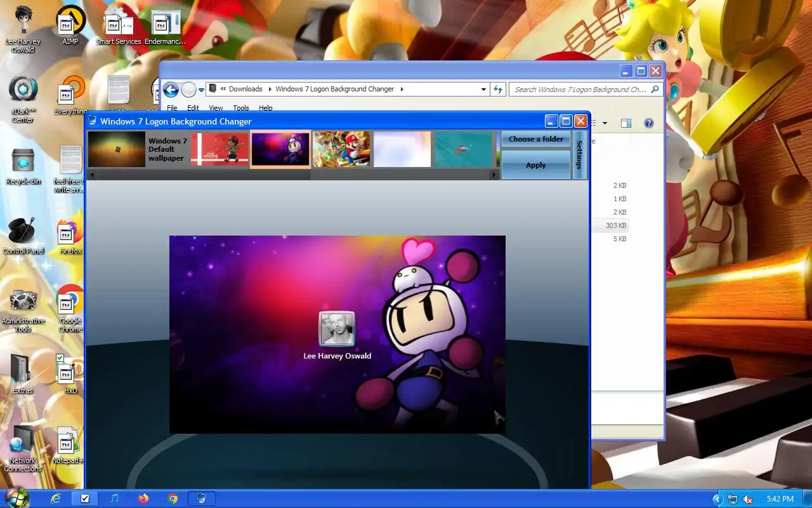Toggle the Explorer preview pane icon
The width and height of the screenshot is (812, 508).
[x=625, y=123]
